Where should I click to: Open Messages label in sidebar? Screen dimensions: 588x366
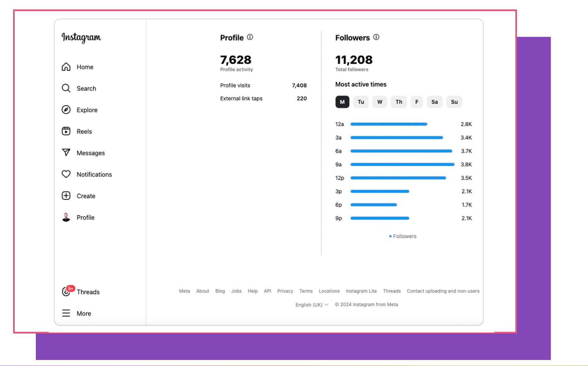pos(91,153)
